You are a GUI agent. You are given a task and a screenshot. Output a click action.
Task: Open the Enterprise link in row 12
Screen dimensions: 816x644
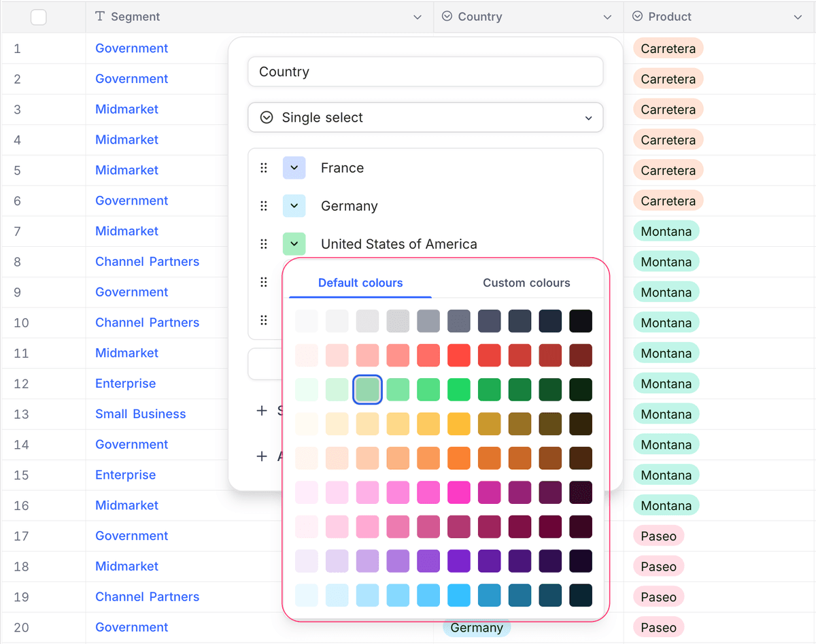[125, 384]
